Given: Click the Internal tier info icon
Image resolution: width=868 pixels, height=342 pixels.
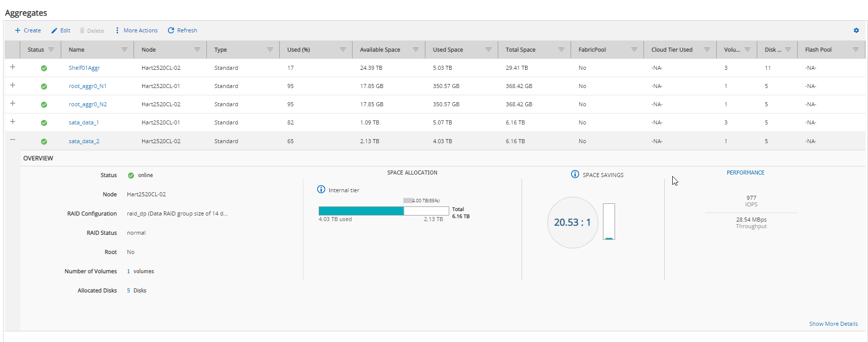Looking at the screenshot, I should pyautogui.click(x=321, y=190).
